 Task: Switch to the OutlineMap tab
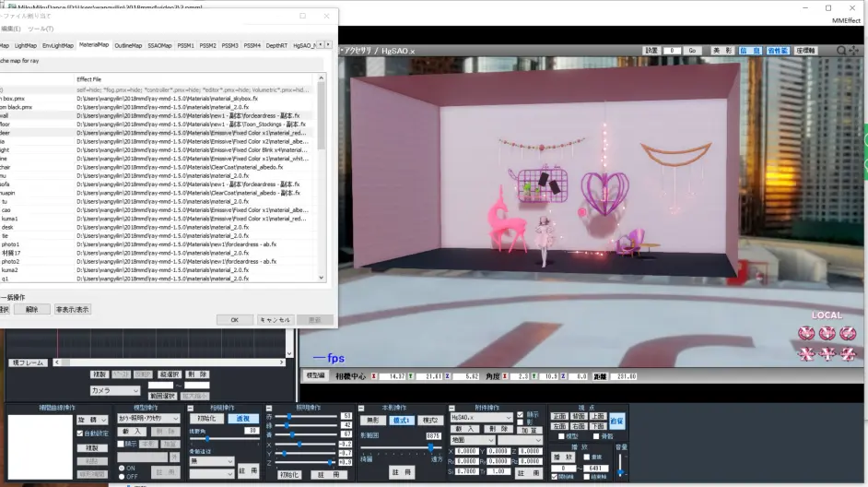click(x=128, y=45)
